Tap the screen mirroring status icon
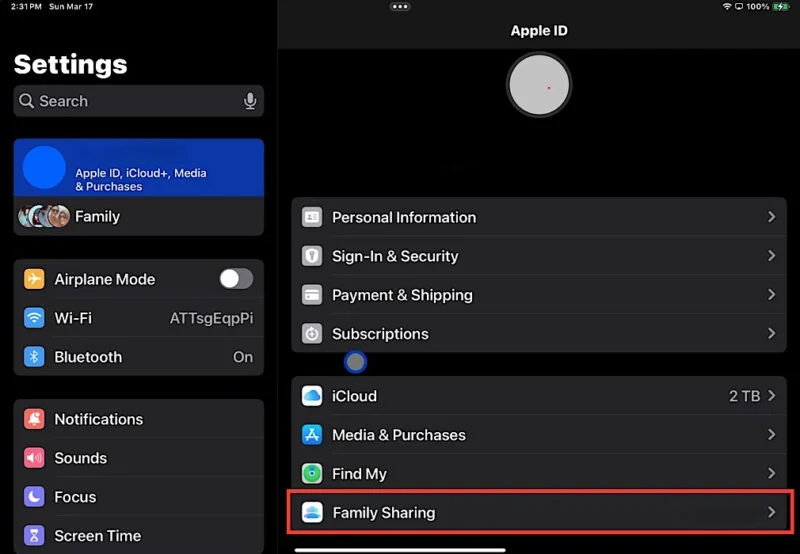Screen dimensions: 800x554 pyautogui.click(x=739, y=7)
